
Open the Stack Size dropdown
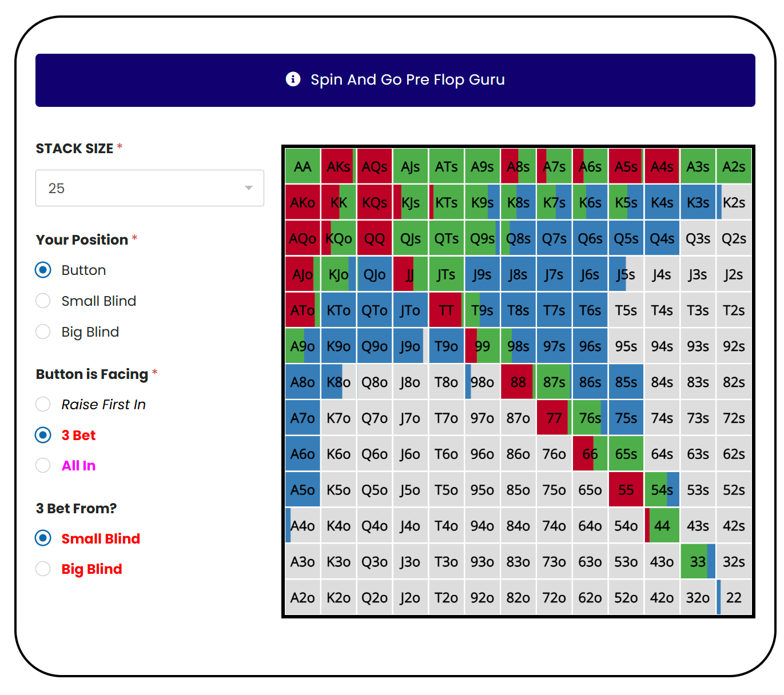pos(150,188)
